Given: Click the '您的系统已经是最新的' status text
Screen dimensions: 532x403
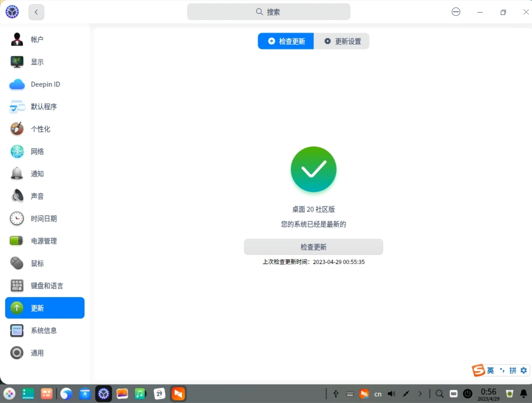Looking at the screenshot, I should coord(314,224).
